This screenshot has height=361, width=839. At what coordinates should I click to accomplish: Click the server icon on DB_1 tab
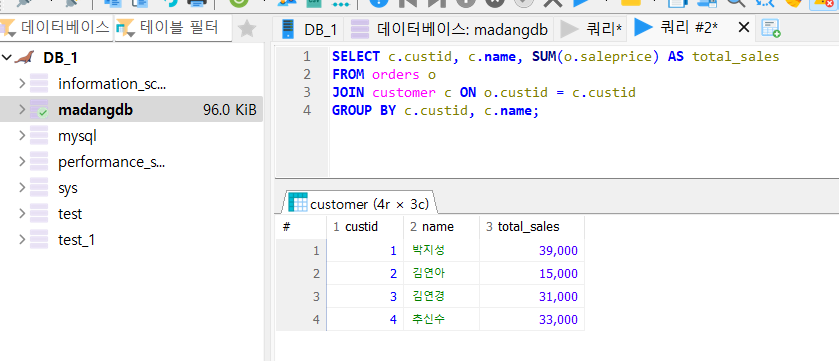pos(288,29)
